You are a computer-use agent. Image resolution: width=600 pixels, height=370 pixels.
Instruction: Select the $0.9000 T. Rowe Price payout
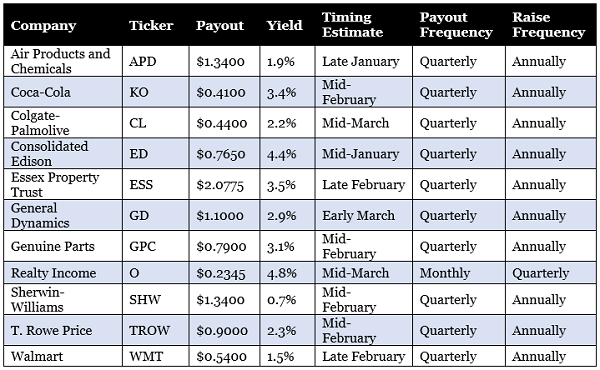(x=222, y=330)
